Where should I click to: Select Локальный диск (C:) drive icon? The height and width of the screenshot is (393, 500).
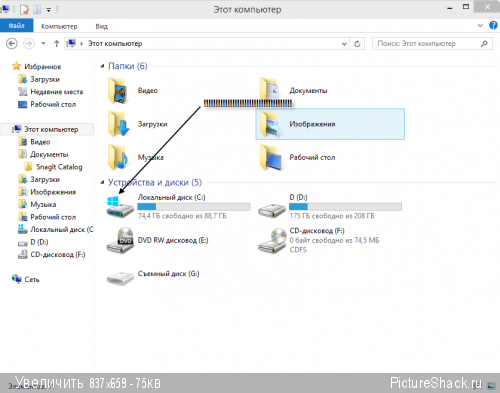tap(120, 207)
